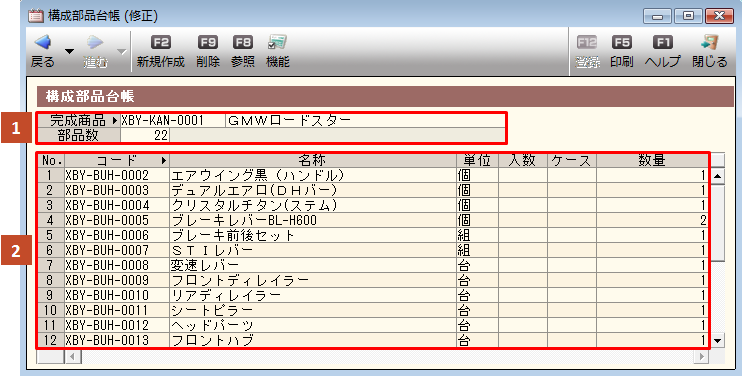The width and height of the screenshot is (742, 376).
Task: Open F1 ヘルプ help
Action: point(662,52)
